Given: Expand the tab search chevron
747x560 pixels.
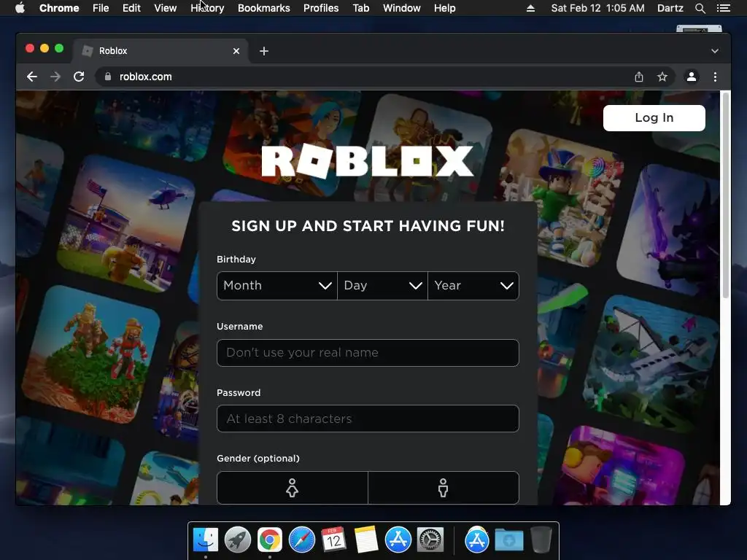Looking at the screenshot, I should tap(715, 51).
